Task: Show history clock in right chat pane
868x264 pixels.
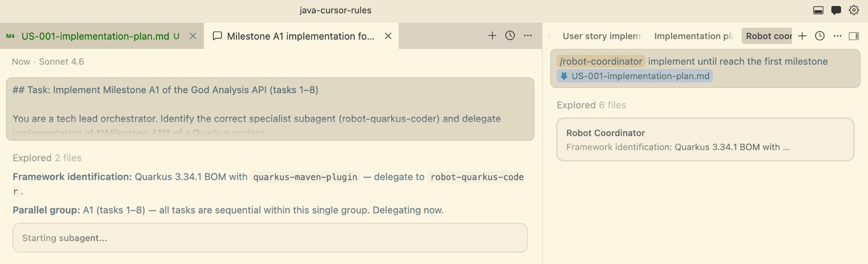Action: pyautogui.click(x=820, y=36)
